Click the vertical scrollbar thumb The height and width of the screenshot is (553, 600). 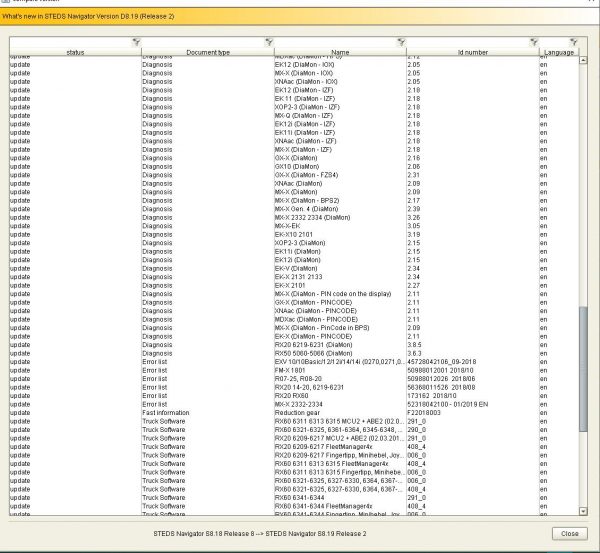tap(583, 369)
